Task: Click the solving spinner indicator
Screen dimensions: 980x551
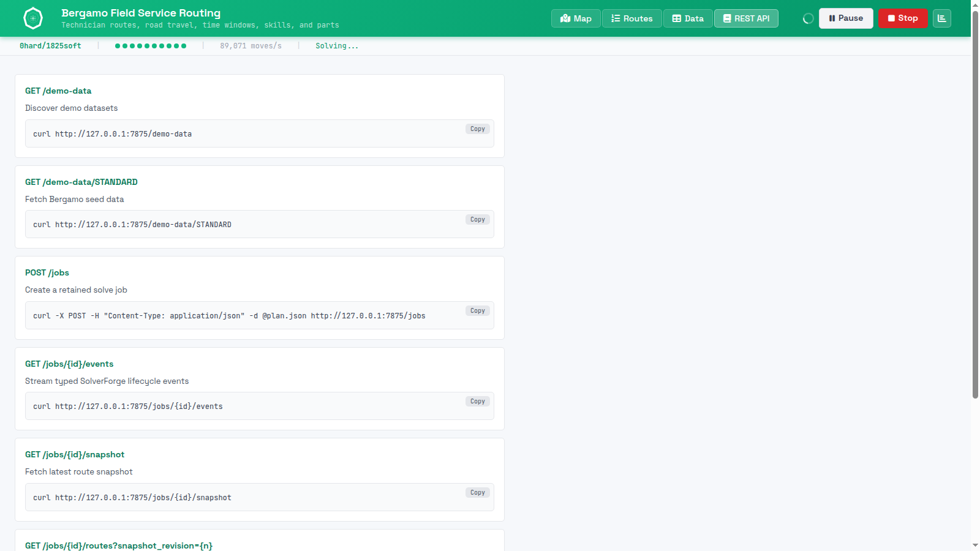Action: click(x=809, y=18)
